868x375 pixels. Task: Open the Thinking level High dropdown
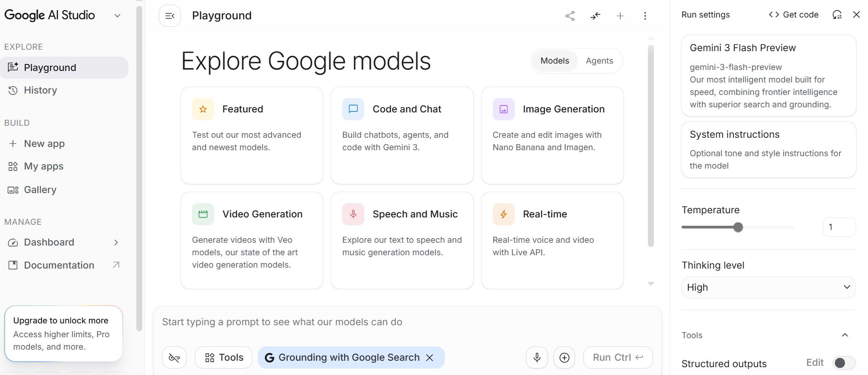[769, 287]
